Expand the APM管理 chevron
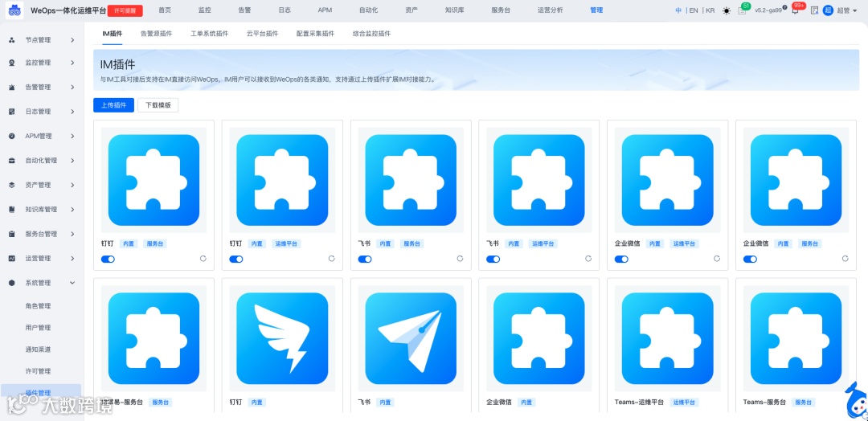 (x=72, y=136)
